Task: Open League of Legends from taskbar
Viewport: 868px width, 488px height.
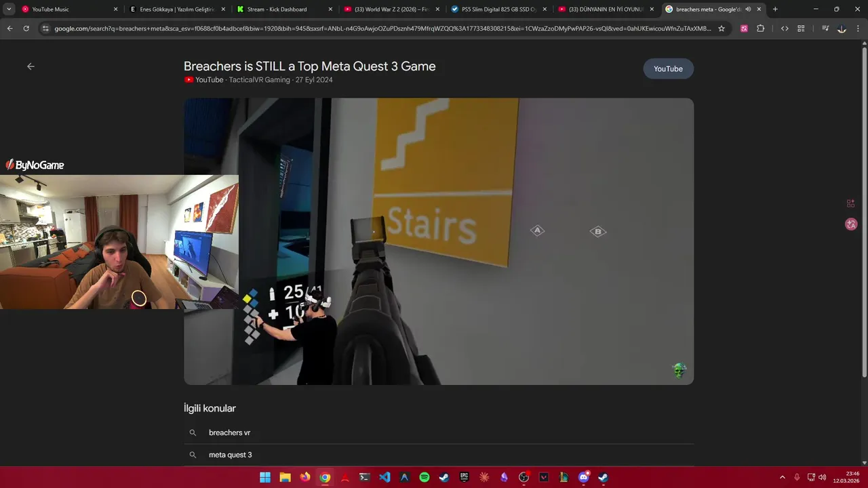Action: (564, 477)
